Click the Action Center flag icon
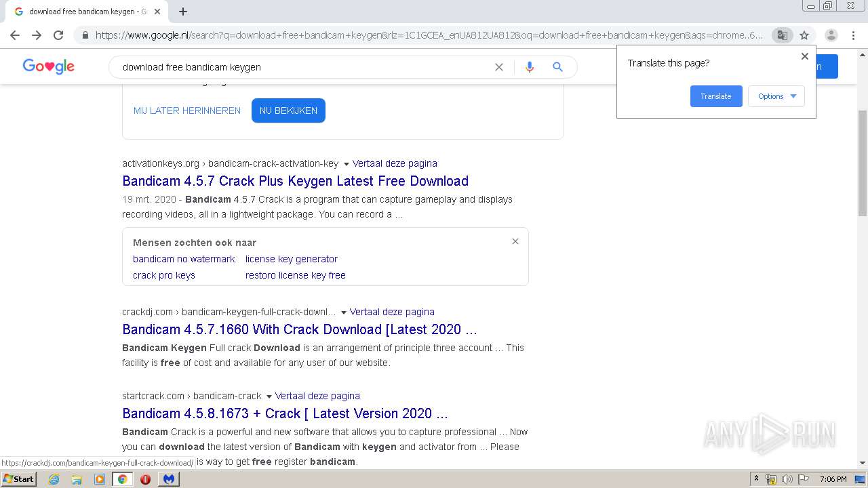 803,479
